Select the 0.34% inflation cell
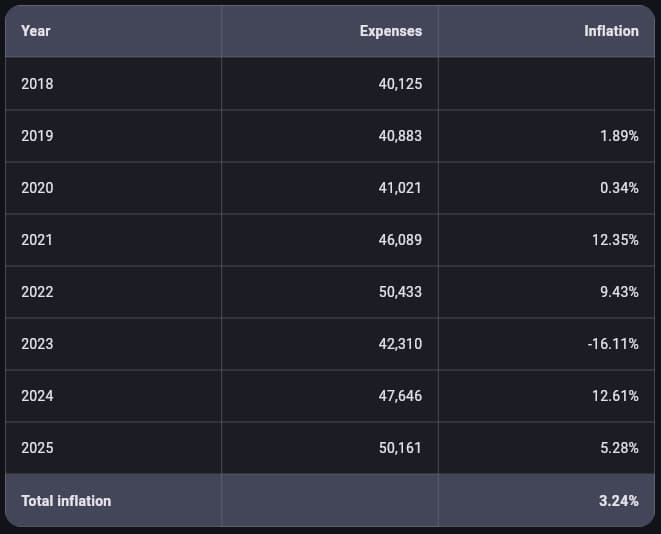 619,188
